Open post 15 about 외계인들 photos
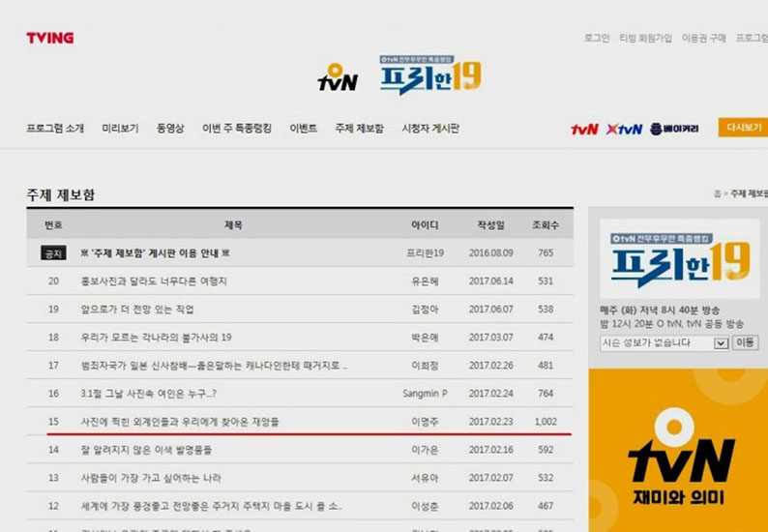768x532 pixels. (x=180, y=422)
